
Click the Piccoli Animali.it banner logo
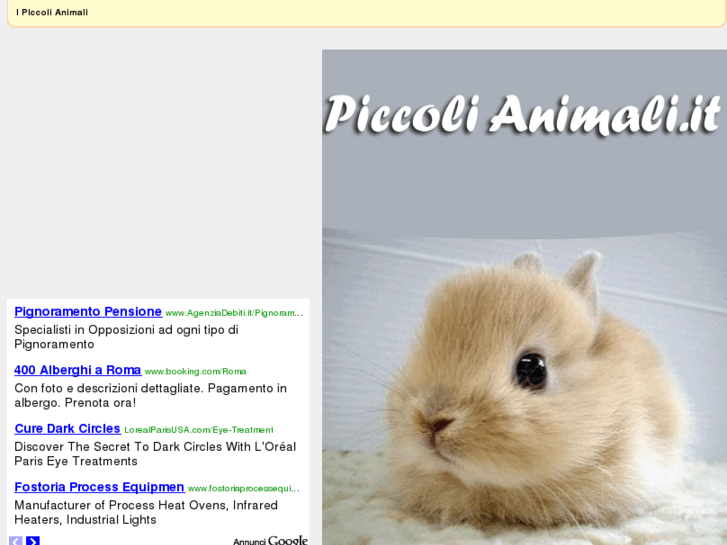pos(523,114)
